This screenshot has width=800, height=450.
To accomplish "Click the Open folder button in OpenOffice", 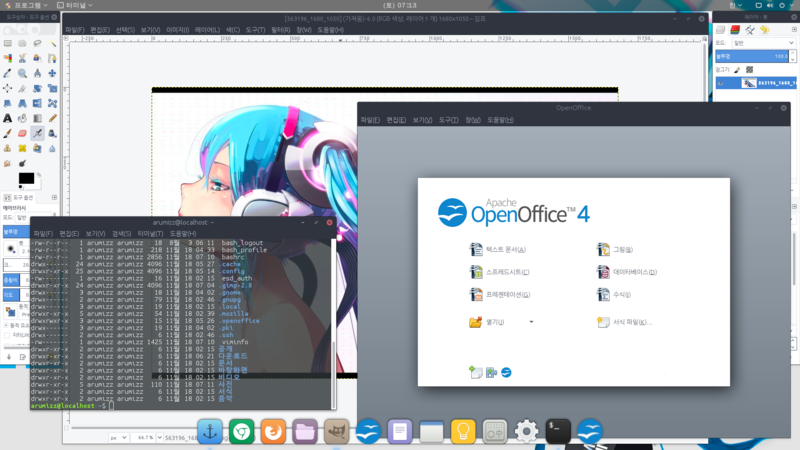I will pos(487,322).
